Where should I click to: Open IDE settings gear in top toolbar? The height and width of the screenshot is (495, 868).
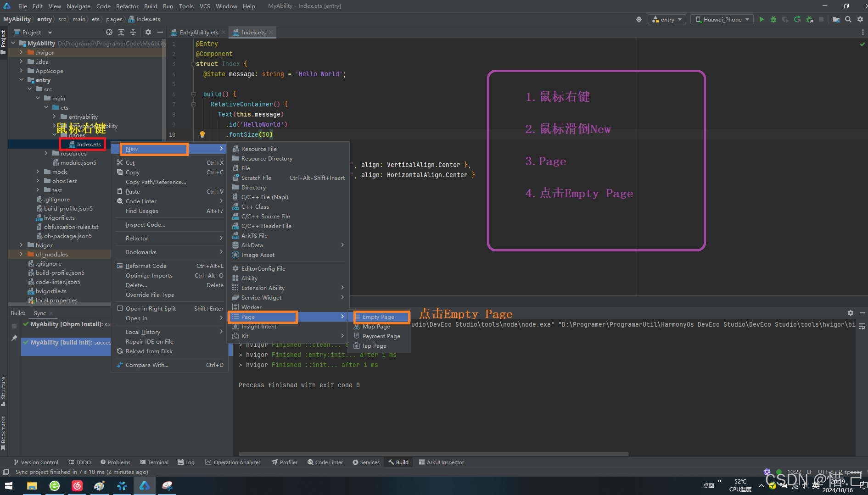[x=860, y=19]
